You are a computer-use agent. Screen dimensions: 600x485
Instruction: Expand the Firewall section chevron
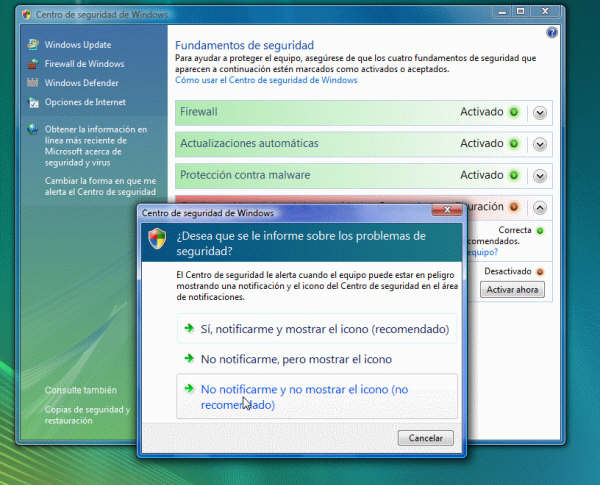click(x=540, y=113)
